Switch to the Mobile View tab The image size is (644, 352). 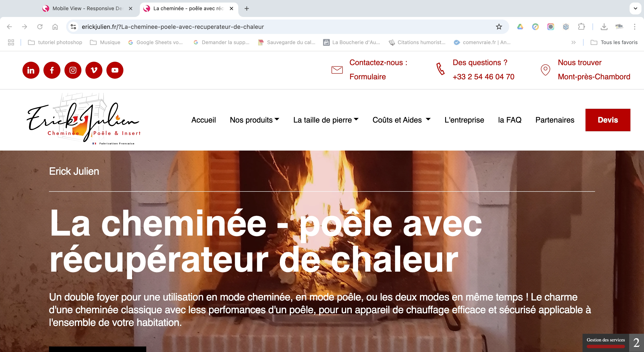pos(88,8)
